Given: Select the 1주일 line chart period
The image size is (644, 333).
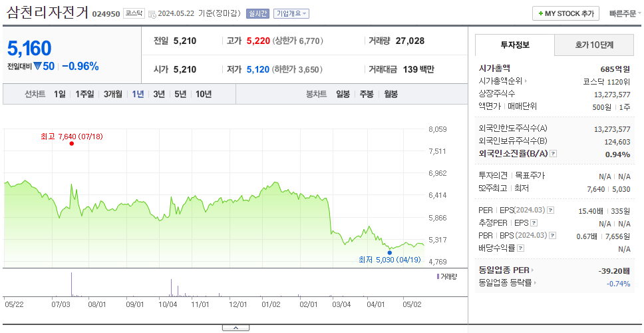Looking at the screenshot, I should tap(84, 94).
